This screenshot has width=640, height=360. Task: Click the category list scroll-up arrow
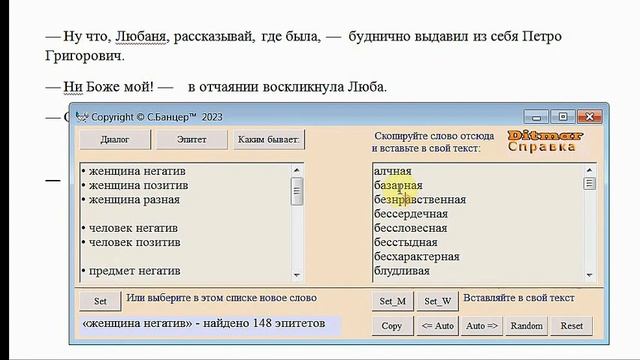297,170
